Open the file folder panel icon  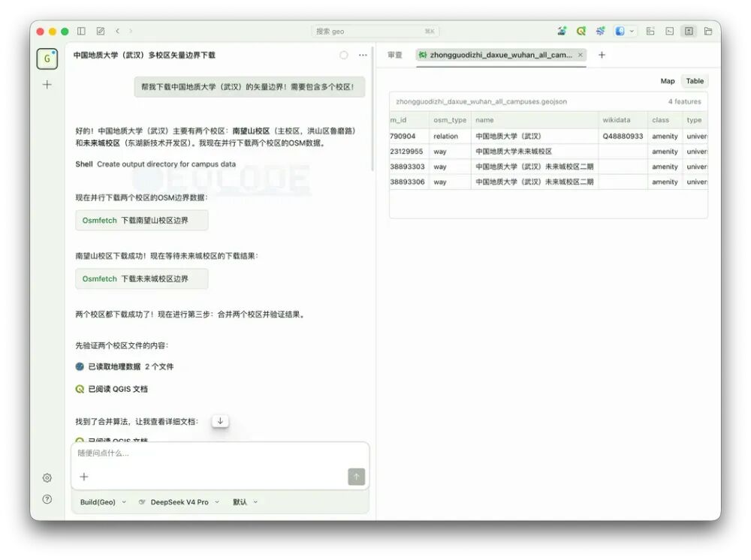(x=708, y=31)
